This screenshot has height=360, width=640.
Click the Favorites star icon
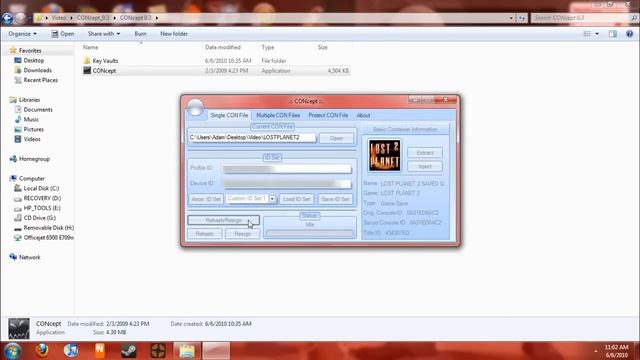click(13, 51)
